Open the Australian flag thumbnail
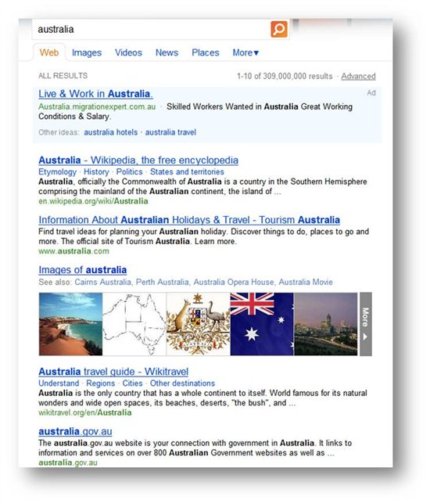Viewport: 430px width, 504px height. pos(262,324)
